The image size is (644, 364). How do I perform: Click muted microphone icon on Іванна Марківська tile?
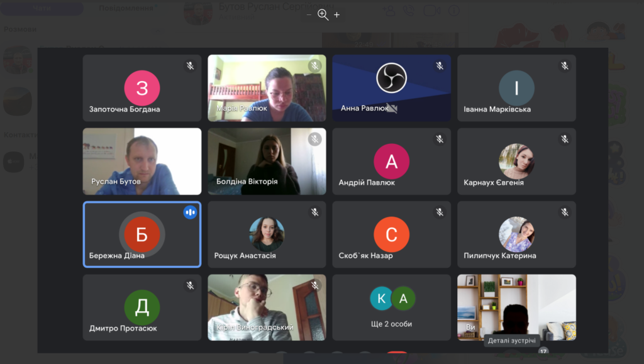pos(565,65)
